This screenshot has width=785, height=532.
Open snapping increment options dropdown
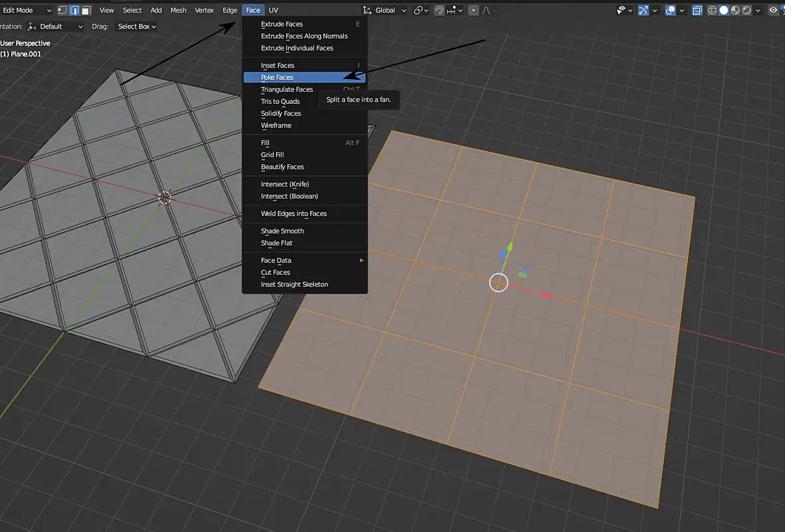coord(454,10)
